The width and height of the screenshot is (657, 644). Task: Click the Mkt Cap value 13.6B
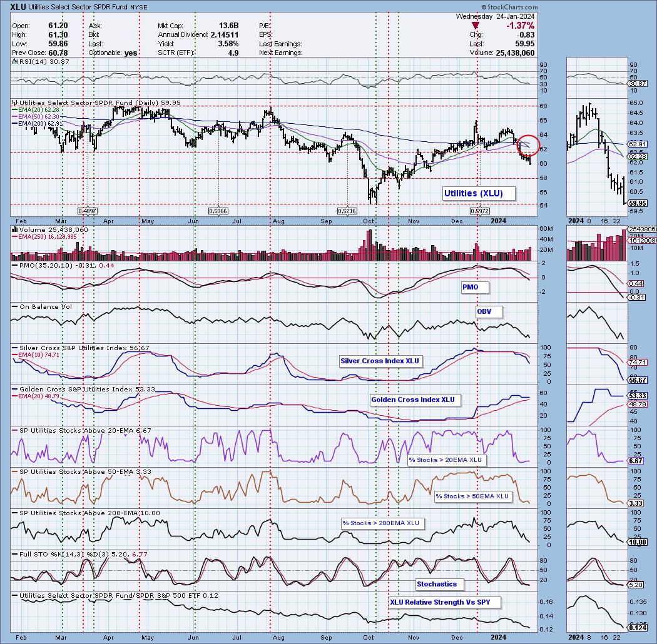[x=228, y=26]
